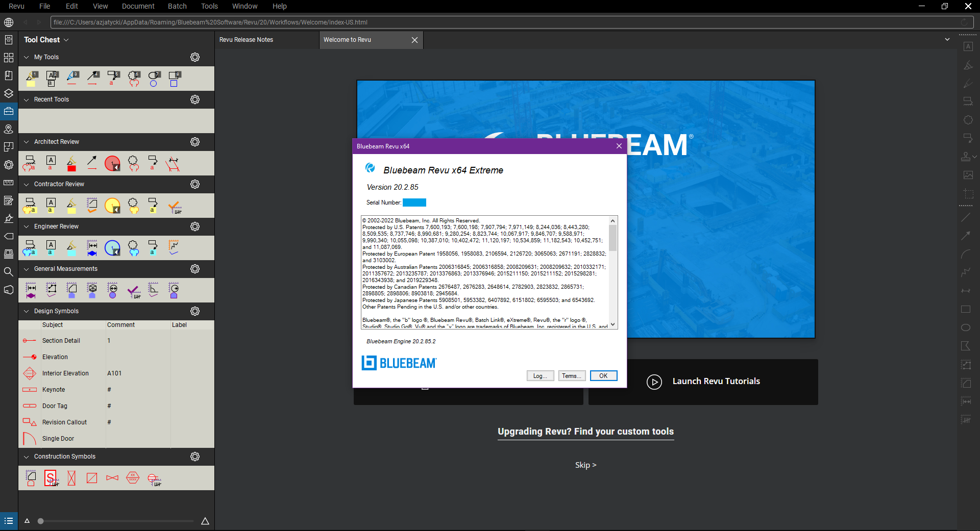Click the list view icon at bottom-left
The width and height of the screenshot is (980, 531).
click(9, 521)
